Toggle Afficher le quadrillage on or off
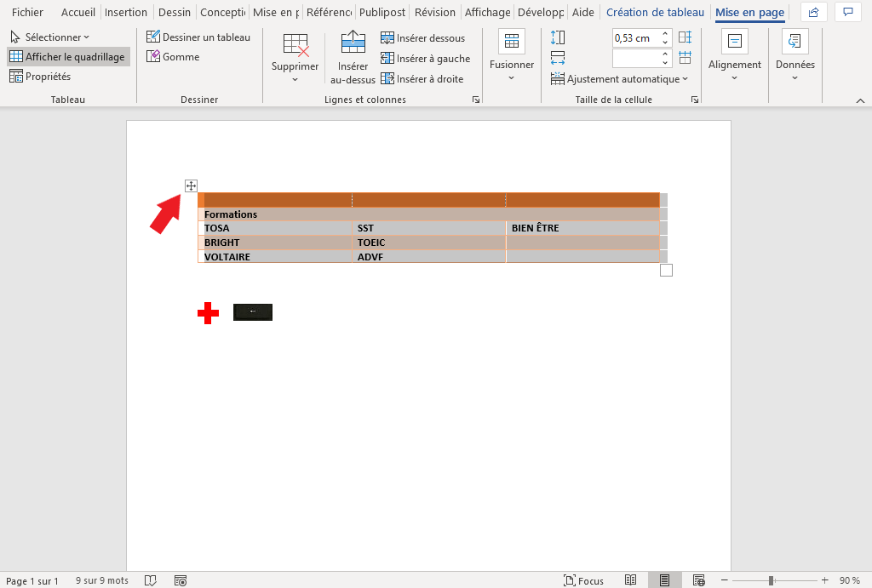The image size is (872, 588). pyautogui.click(x=68, y=56)
